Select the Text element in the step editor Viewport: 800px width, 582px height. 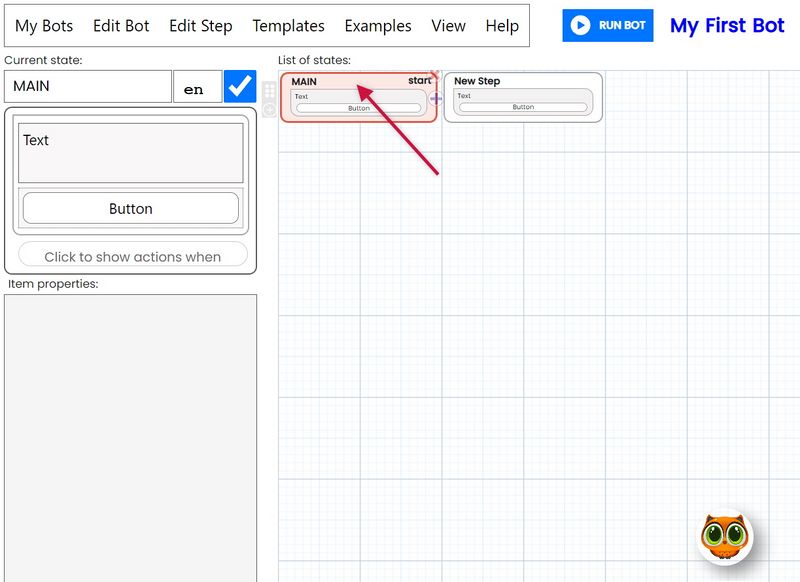[130, 152]
